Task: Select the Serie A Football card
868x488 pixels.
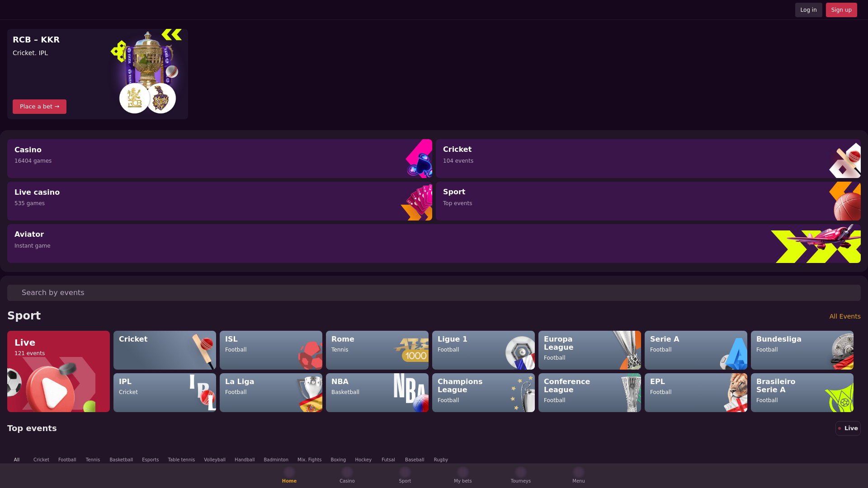Action: [696, 350]
